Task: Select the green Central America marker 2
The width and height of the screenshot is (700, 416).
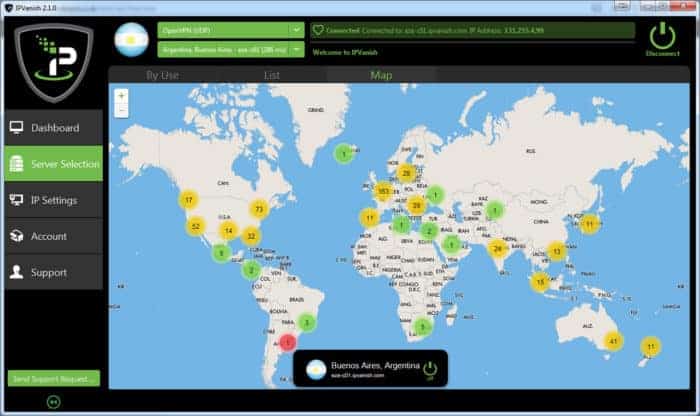Action: click(251, 270)
